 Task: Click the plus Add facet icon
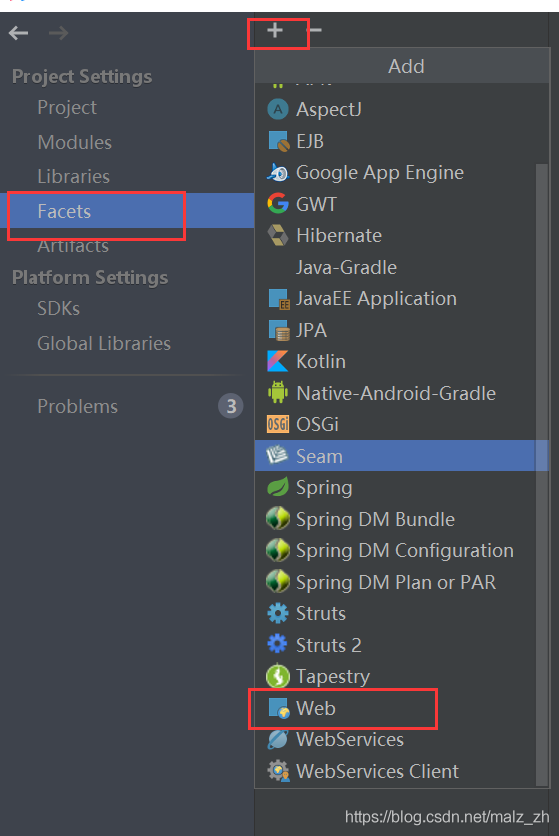click(275, 30)
